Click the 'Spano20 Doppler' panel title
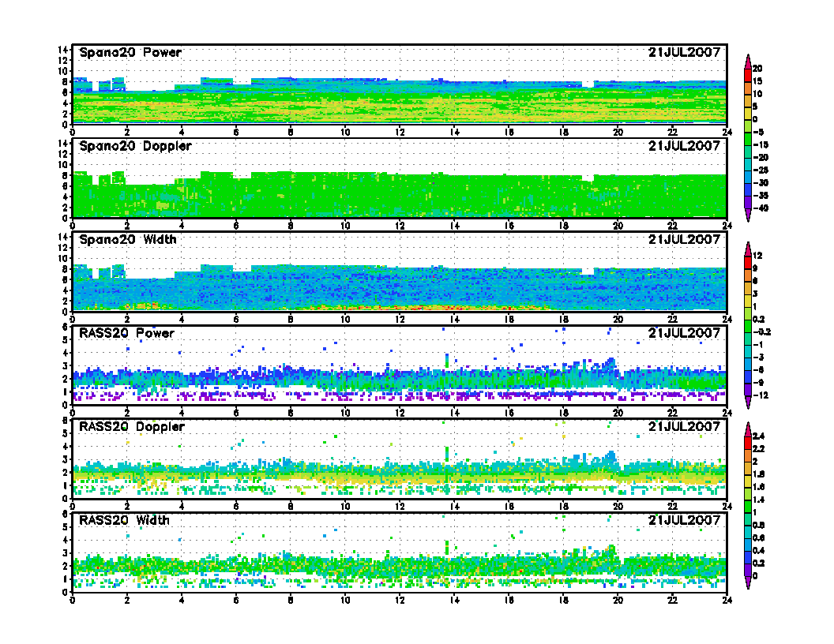The height and width of the screenshot is (644, 834). click(135, 146)
